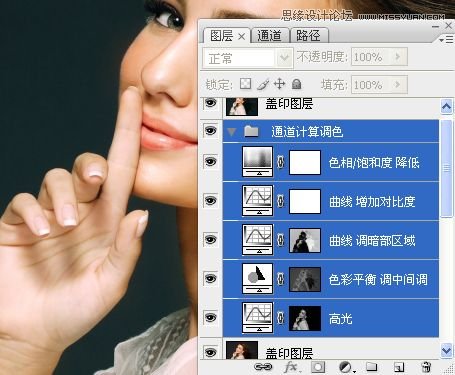The height and width of the screenshot is (375, 455).
Task: Select the 曲线 调暗部区域 curves thumbnail
Action: 257,240
